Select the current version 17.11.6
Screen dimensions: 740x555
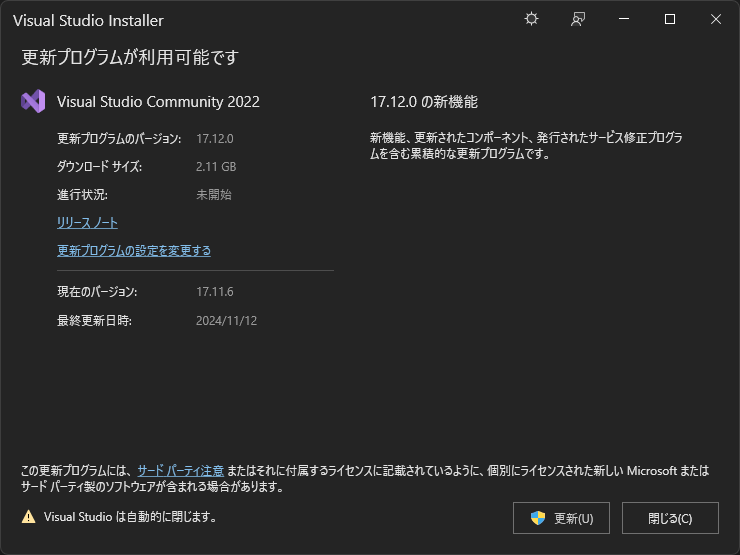tap(215, 292)
